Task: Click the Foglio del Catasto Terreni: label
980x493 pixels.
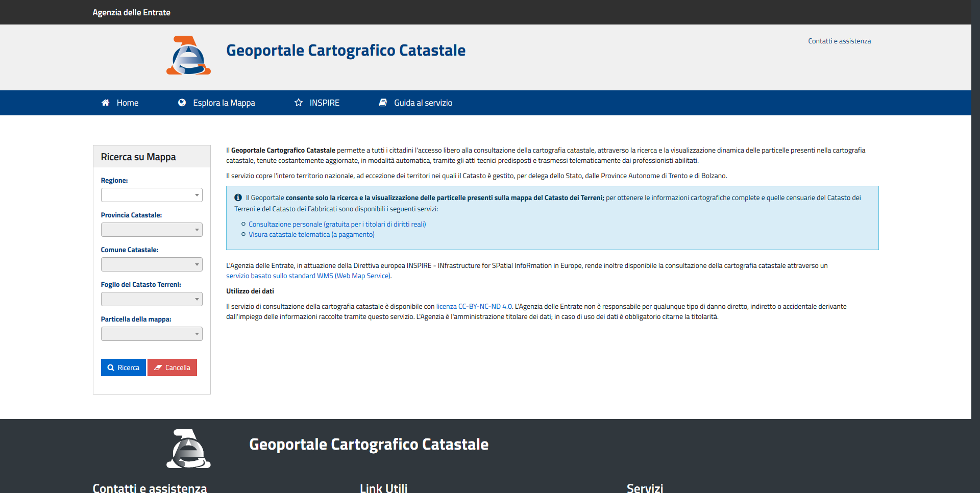Action: click(141, 284)
